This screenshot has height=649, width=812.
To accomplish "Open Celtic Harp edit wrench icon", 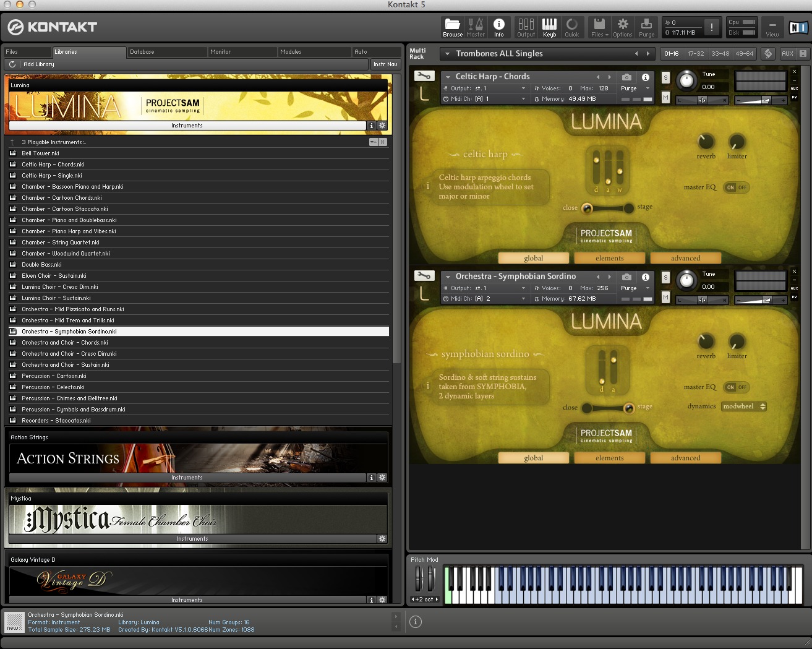I will 424,77.
